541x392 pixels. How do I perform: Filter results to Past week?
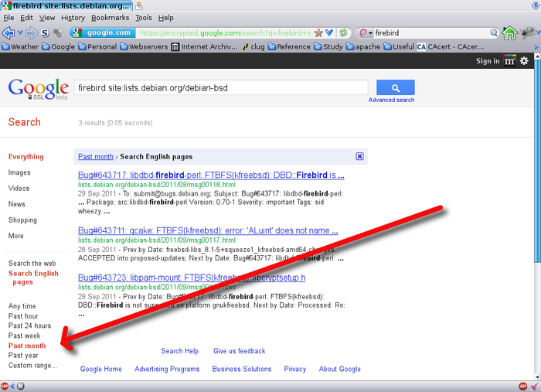pos(24,336)
